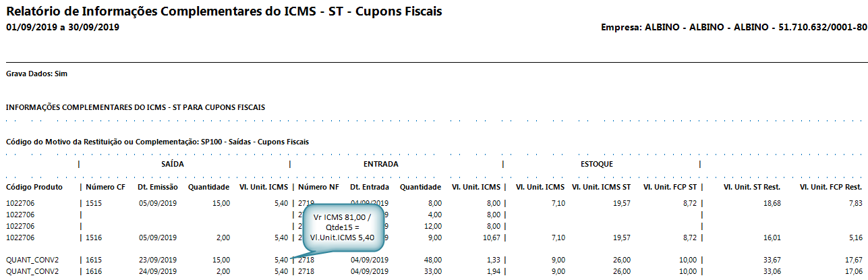The width and height of the screenshot is (868, 280).
Task: Click the Vl. Unit. FCP Rest. column header
Action: click(830, 187)
